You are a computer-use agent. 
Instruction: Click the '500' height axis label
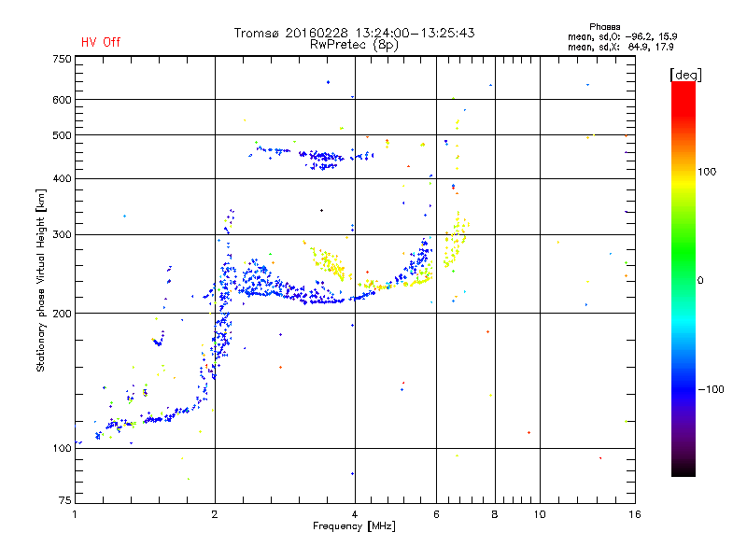click(62, 135)
